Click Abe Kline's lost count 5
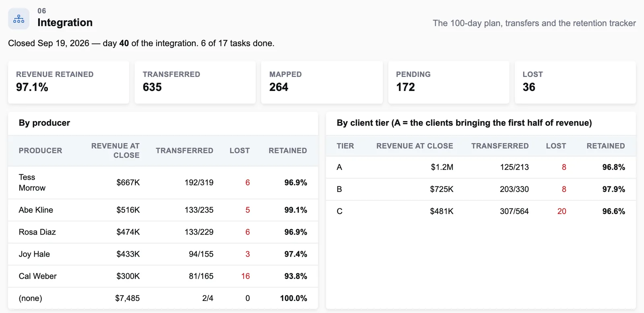This screenshot has height=313, width=644. click(248, 210)
